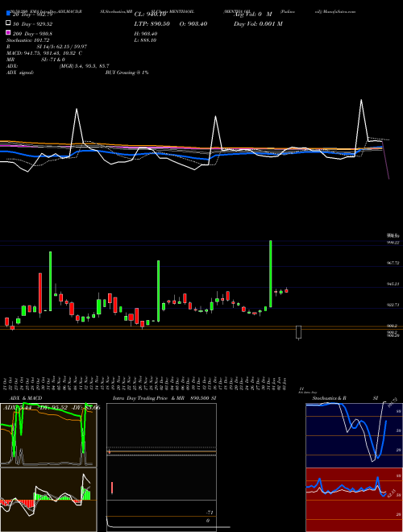Screen dimensions: 403x532
Task: Click the '-71' MR value in intraday panel
Action: point(210,513)
